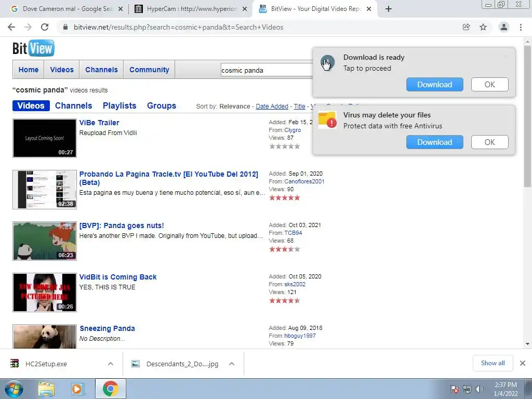Open Windows Explorer from the taskbar

coord(46,389)
